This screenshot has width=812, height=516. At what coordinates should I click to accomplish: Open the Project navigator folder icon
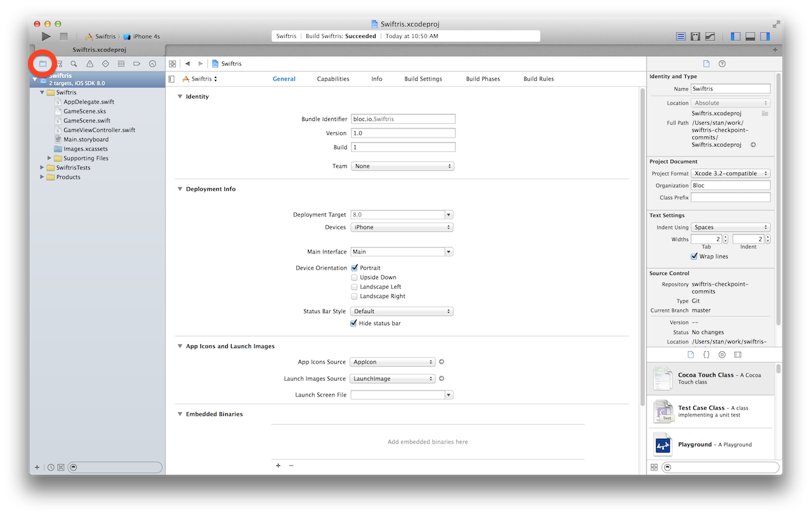point(43,64)
